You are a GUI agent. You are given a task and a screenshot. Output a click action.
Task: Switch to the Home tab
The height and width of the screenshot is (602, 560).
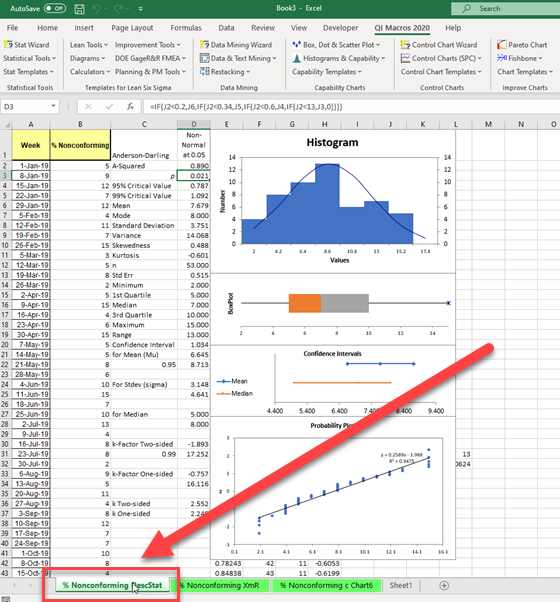click(x=47, y=28)
